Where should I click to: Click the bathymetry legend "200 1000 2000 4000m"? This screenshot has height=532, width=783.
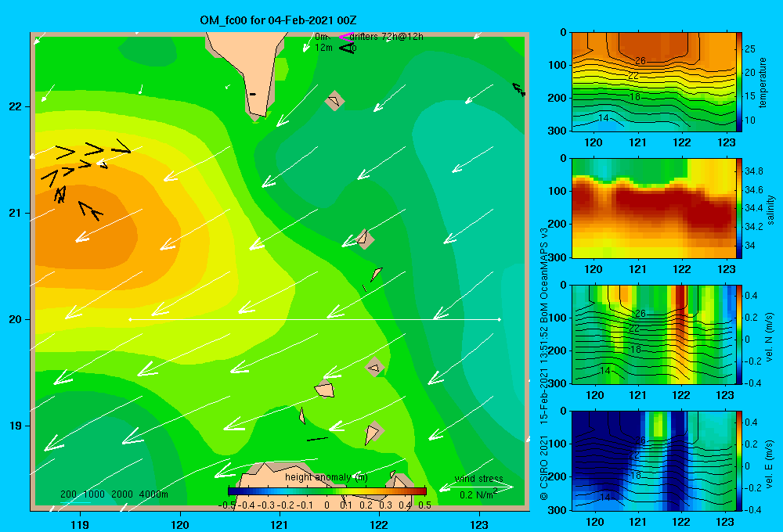click(114, 494)
